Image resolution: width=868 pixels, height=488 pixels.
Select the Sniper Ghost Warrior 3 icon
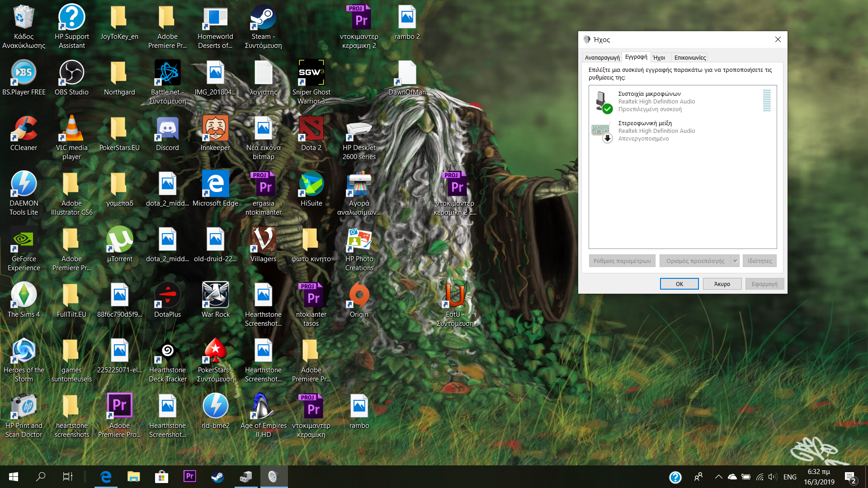pos(311,83)
